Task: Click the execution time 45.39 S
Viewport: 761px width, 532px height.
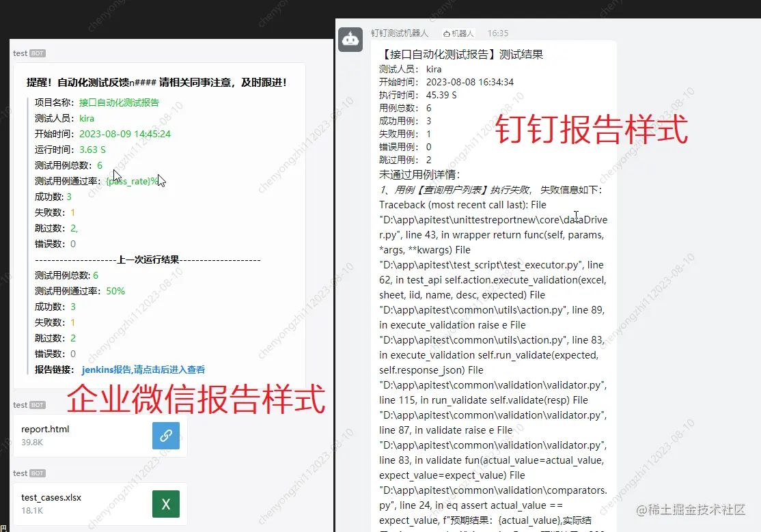Action: point(441,95)
